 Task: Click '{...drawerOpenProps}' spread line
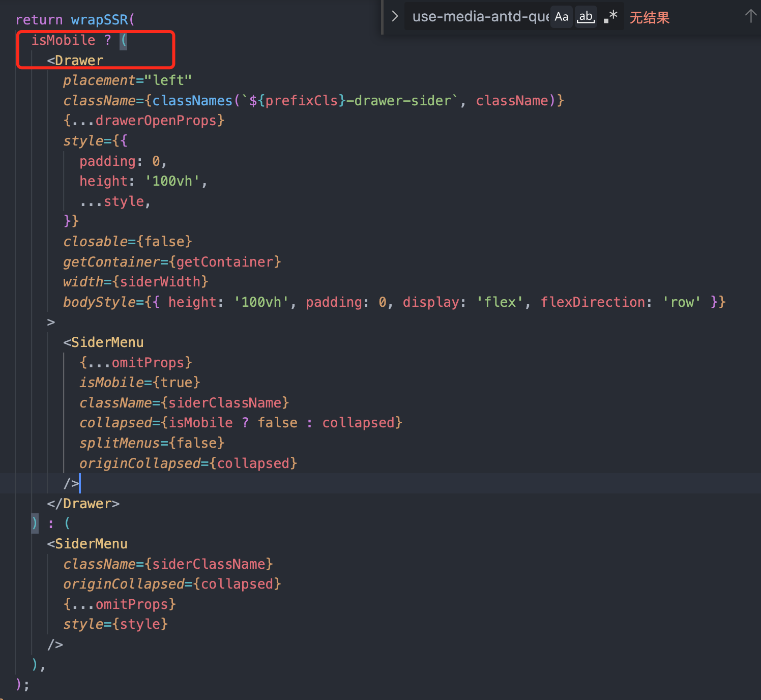(x=144, y=121)
